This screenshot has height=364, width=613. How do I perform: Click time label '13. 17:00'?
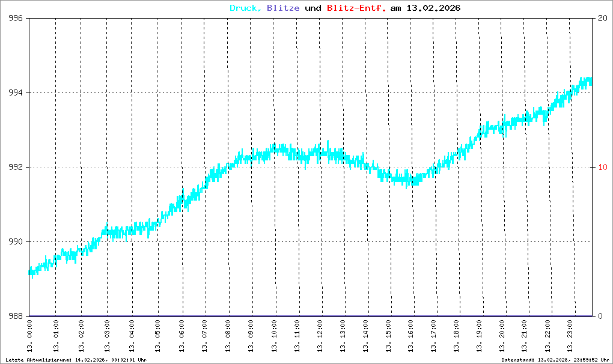click(434, 336)
